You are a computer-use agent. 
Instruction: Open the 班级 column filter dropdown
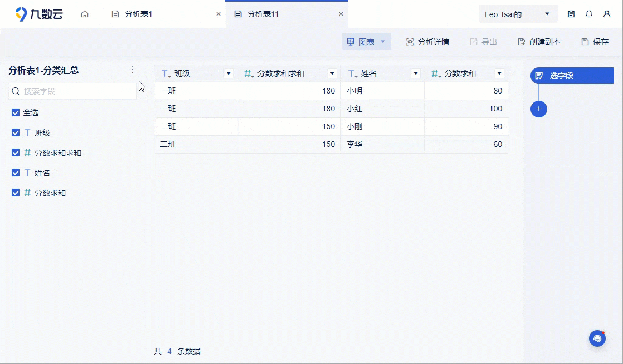pos(228,73)
